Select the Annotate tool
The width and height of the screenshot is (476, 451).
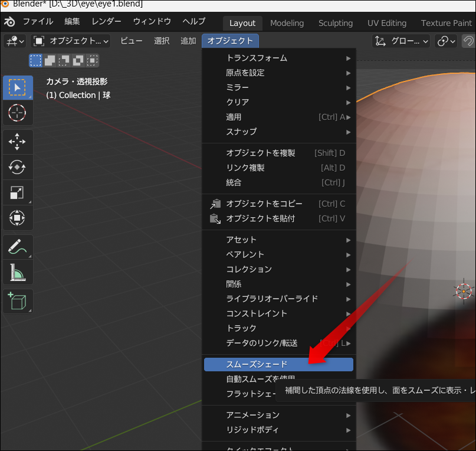(x=18, y=247)
